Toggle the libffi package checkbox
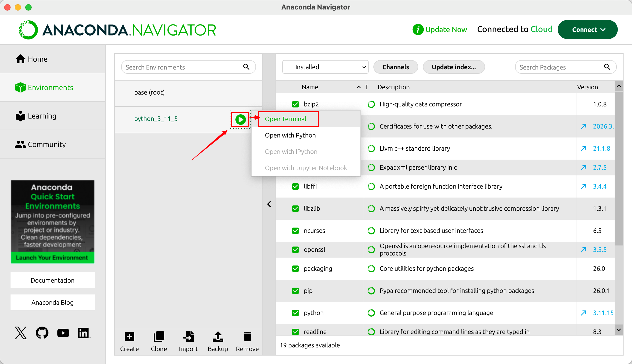Screen dimensions: 632x364 click(295, 186)
